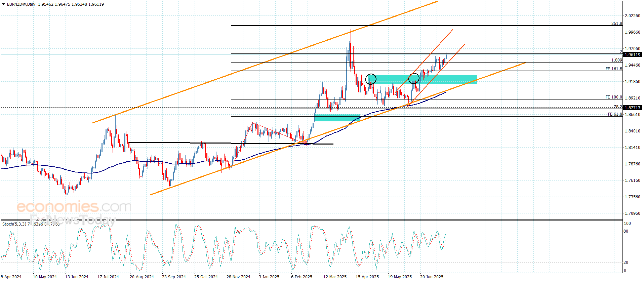Click the 12 Mar 2025 date label
The image size is (644, 281).
coord(335,277)
